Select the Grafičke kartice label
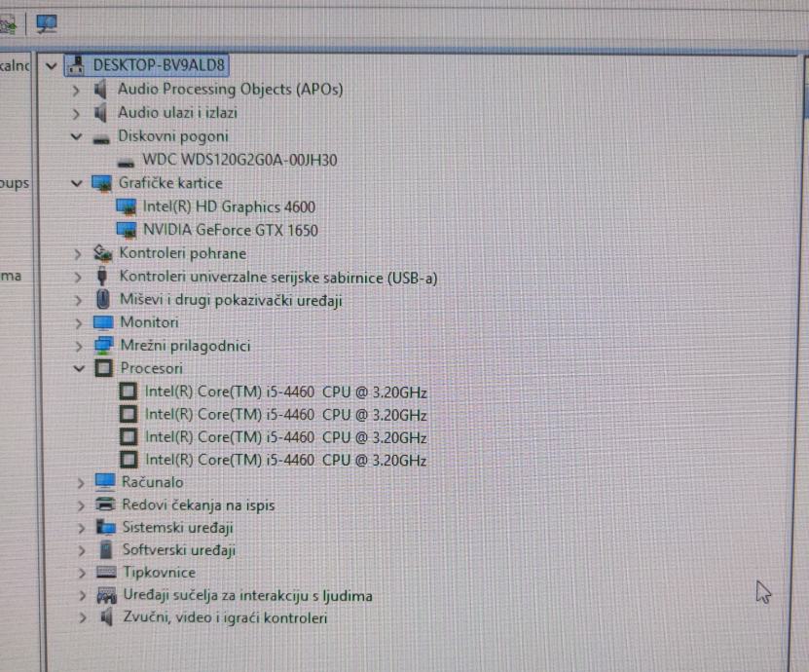The image size is (809, 672). [170, 183]
